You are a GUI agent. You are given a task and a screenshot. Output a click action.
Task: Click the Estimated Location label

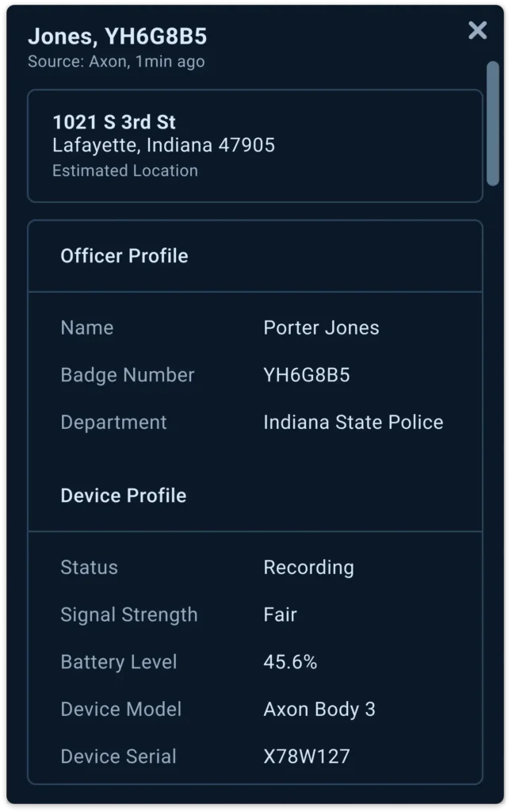tap(124, 170)
